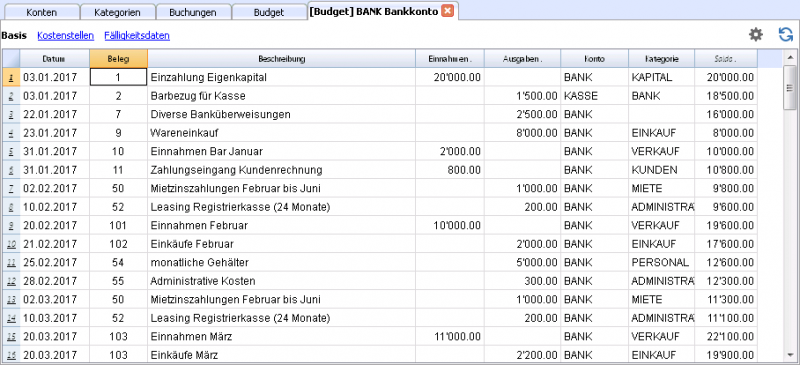
Task: Switch to the Kategorien tab
Action: 117,12
